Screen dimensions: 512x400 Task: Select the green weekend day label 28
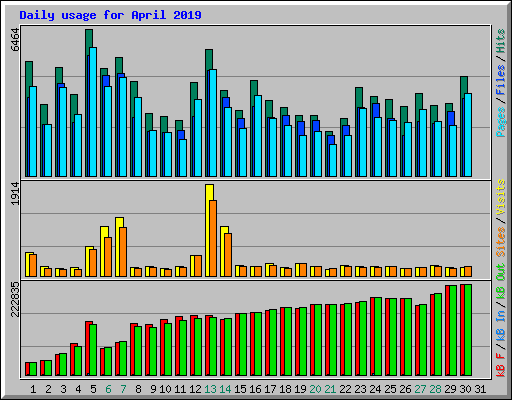(x=435, y=389)
